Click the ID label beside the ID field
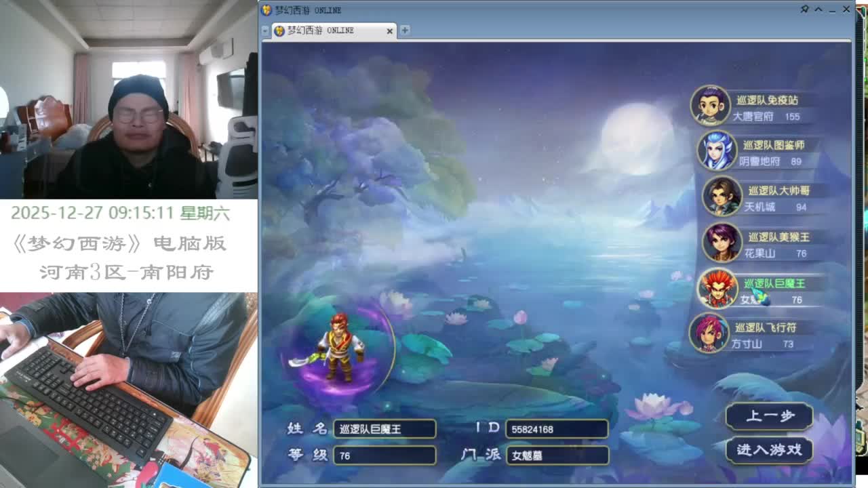Image resolution: width=868 pixels, height=488 pixels. [488, 428]
